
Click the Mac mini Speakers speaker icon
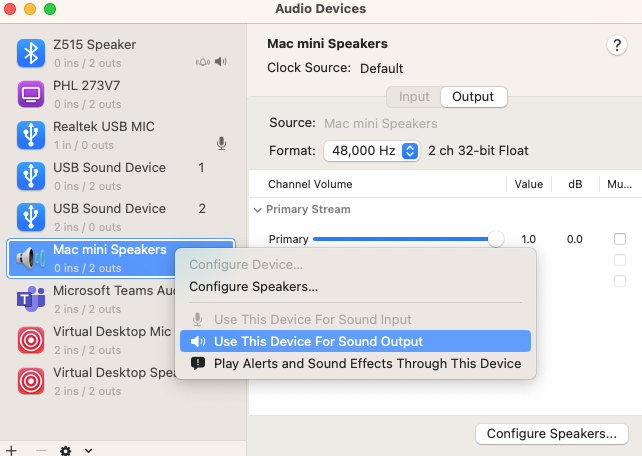(31, 258)
